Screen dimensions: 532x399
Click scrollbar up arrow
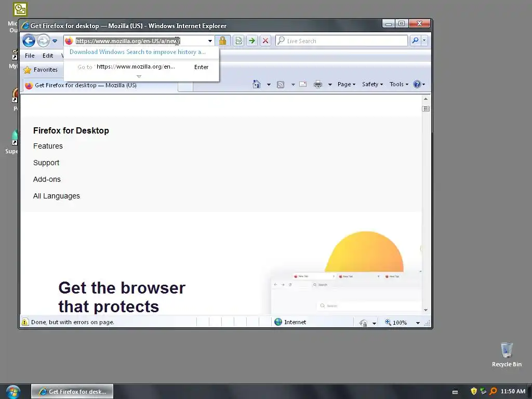(x=425, y=99)
